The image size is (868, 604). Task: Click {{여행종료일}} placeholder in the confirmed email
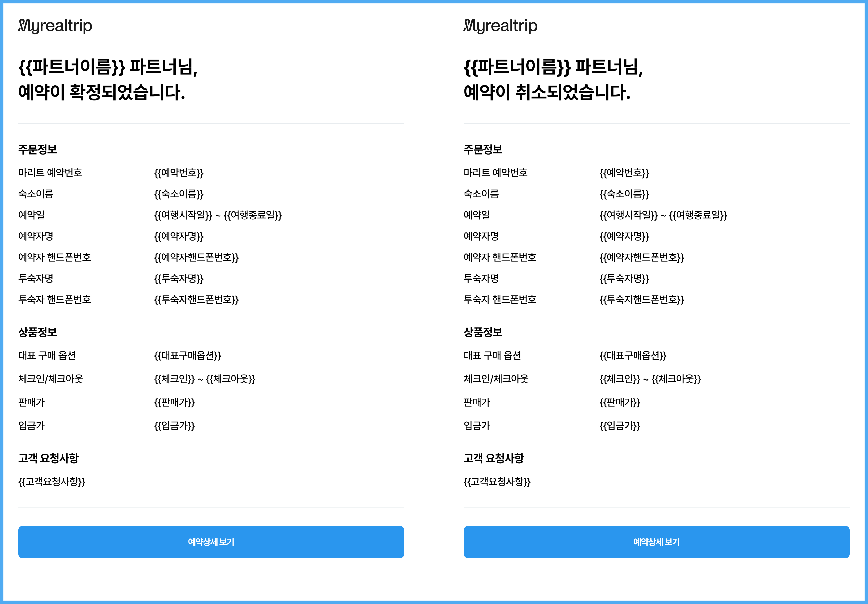(x=253, y=215)
